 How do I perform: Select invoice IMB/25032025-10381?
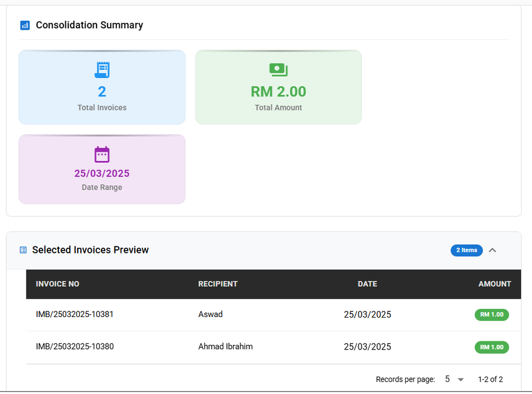(x=75, y=315)
